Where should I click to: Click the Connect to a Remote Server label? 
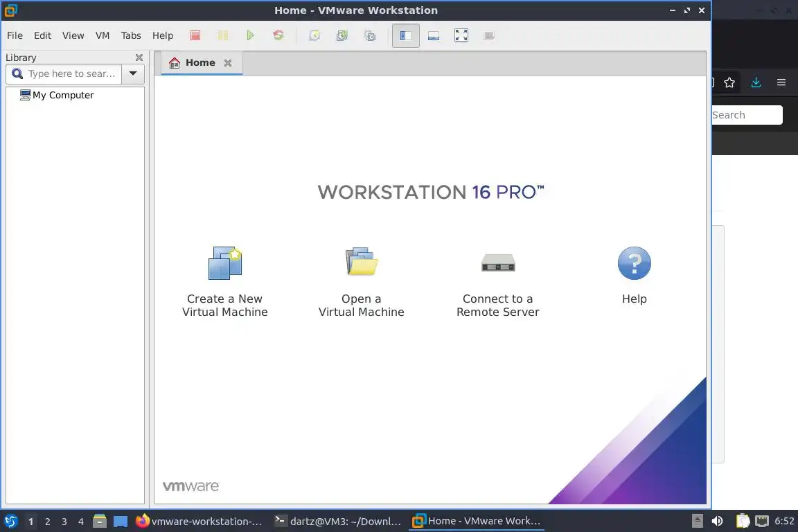[498, 305]
